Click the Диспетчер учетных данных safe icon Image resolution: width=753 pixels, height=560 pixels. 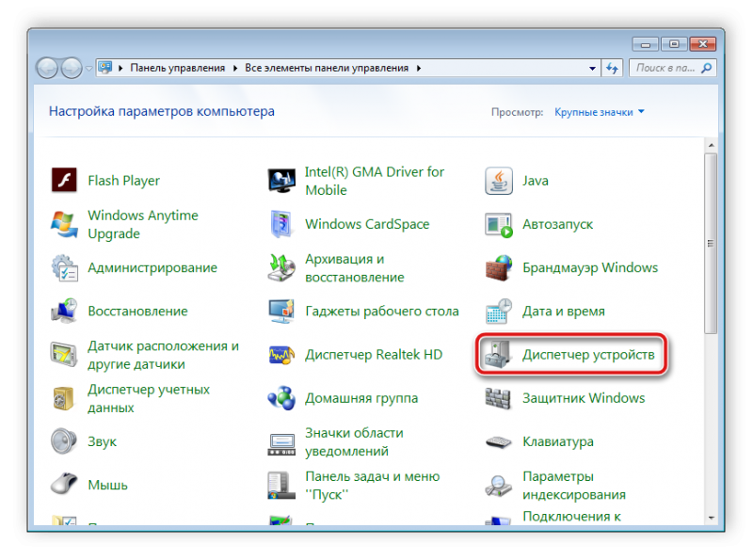(x=64, y=398)
